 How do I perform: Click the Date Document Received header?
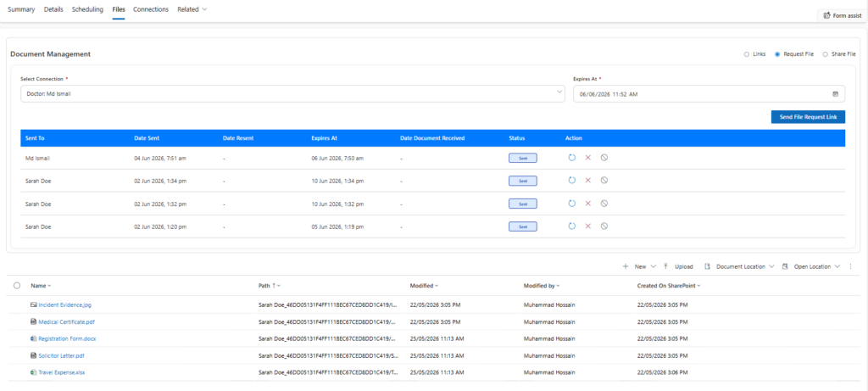click(x=431, y=138)
